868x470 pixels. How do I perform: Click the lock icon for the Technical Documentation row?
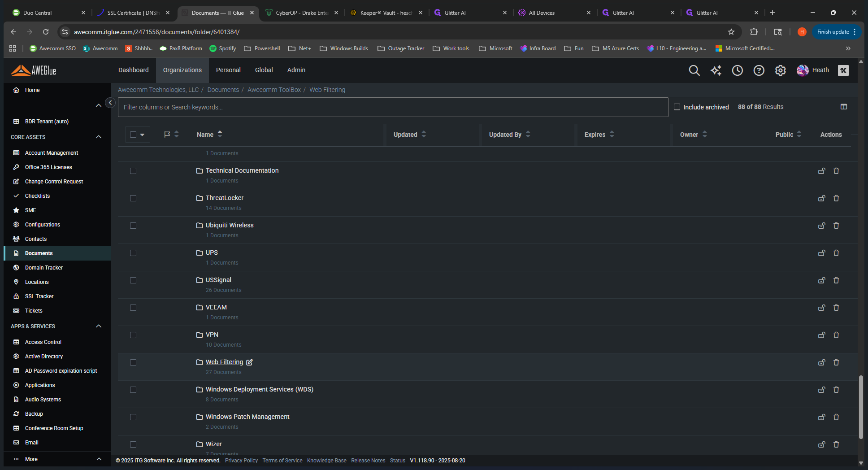click(822, 171)
